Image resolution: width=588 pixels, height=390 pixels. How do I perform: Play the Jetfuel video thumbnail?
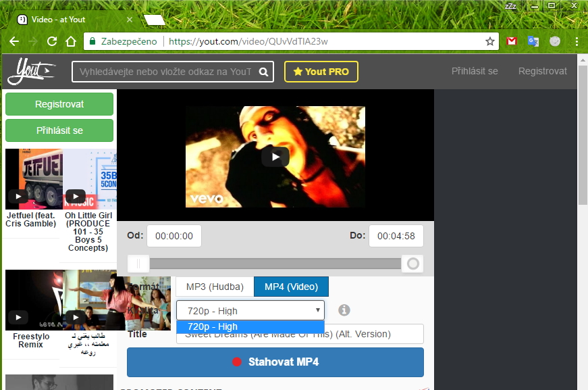coord(18,196)
